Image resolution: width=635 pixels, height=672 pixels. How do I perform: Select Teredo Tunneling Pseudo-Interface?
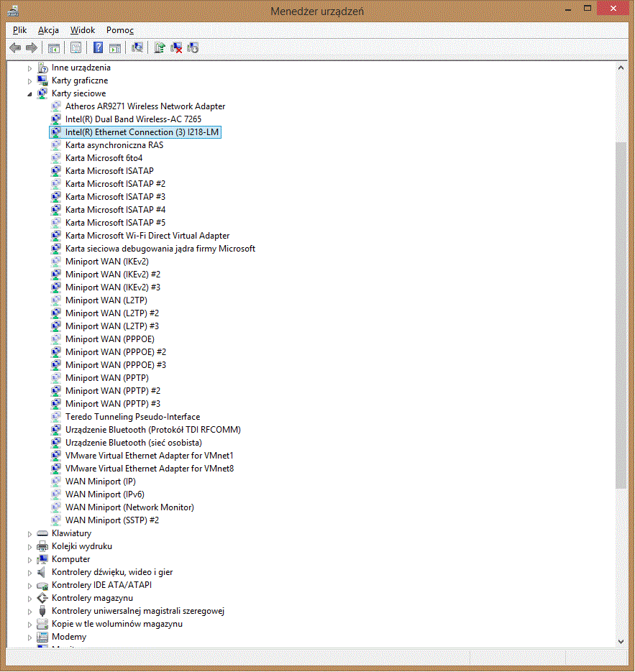[x=132, y=417]
